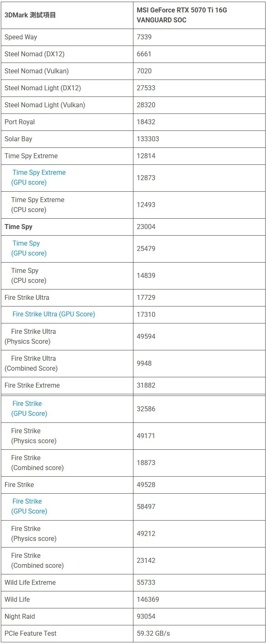
Task: Click the Solar Bay score 133303
Action: click(148, 139)
